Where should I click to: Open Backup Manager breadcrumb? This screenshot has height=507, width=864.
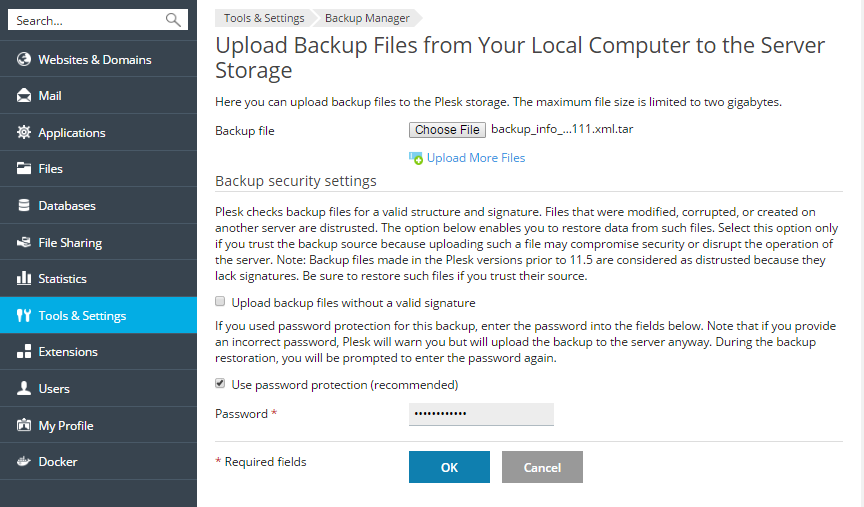click(x=368, y=18)
